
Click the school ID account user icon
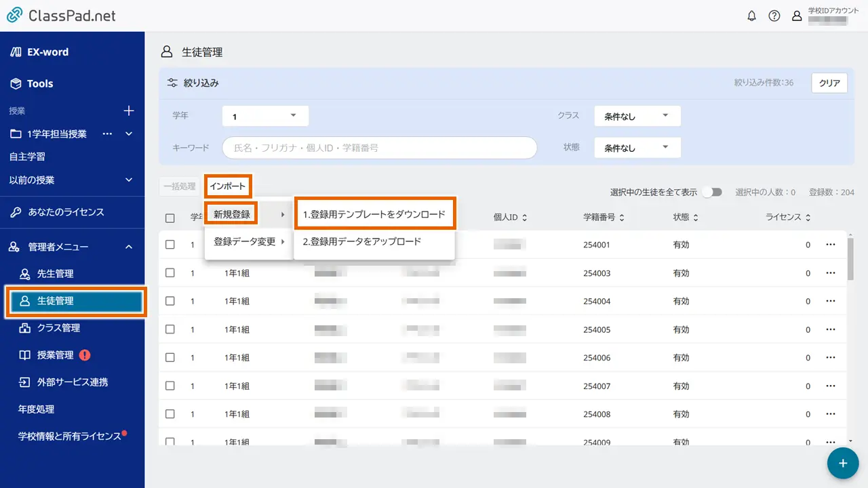(797, 16)
